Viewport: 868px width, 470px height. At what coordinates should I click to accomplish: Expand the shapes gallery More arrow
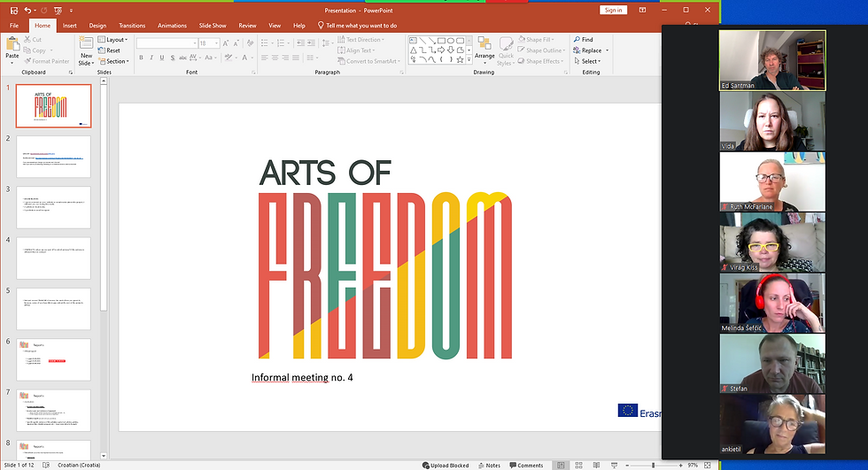pos(469,59)
